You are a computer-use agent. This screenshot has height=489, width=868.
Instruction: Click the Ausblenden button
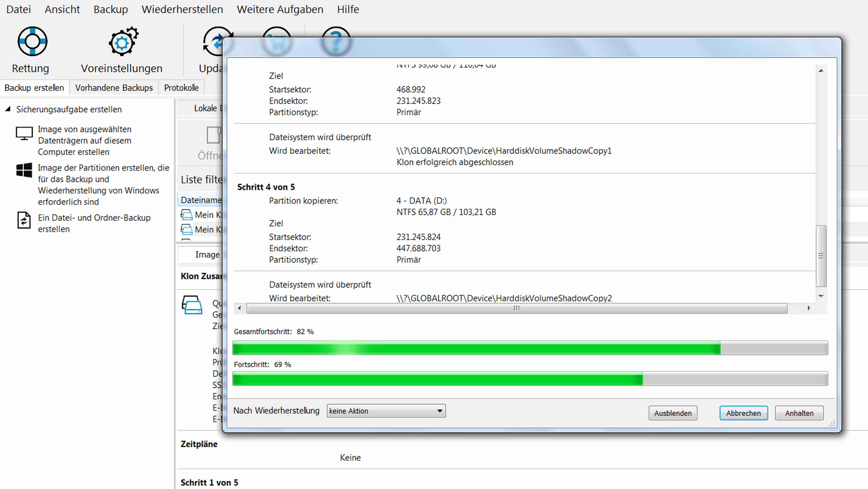[672, 413]
